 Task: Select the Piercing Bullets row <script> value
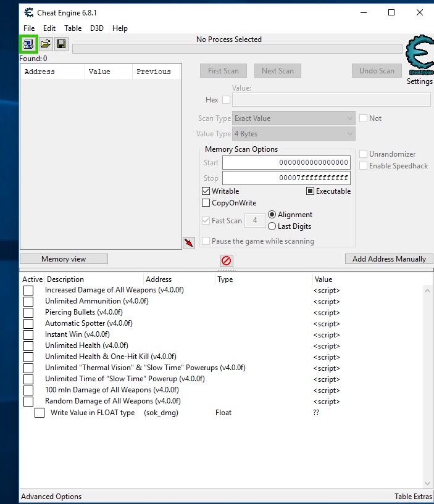327,313
